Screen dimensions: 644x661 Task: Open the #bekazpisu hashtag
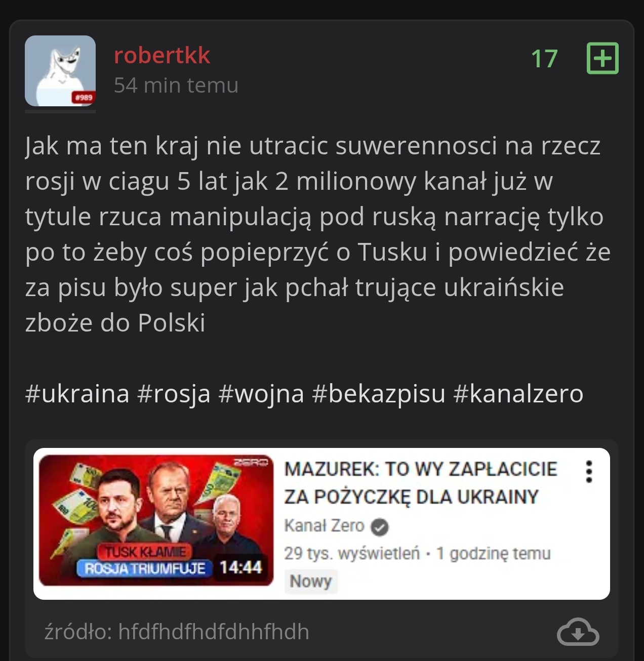coord(379,394)
